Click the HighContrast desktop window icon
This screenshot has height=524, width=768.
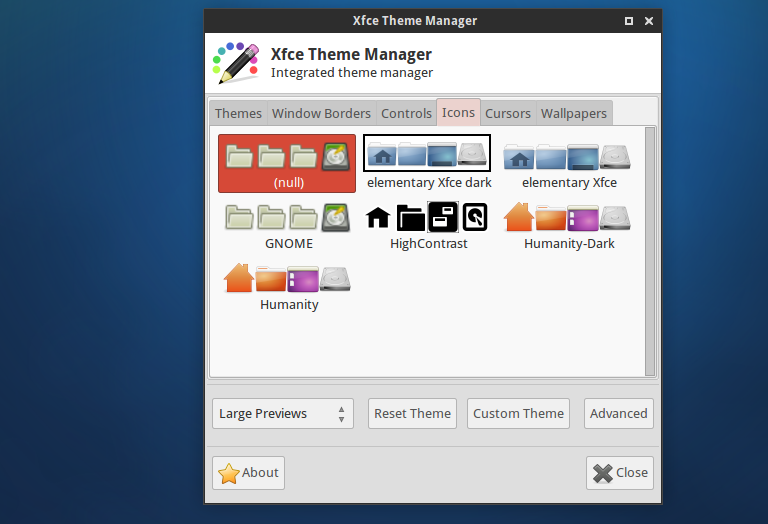443,217
